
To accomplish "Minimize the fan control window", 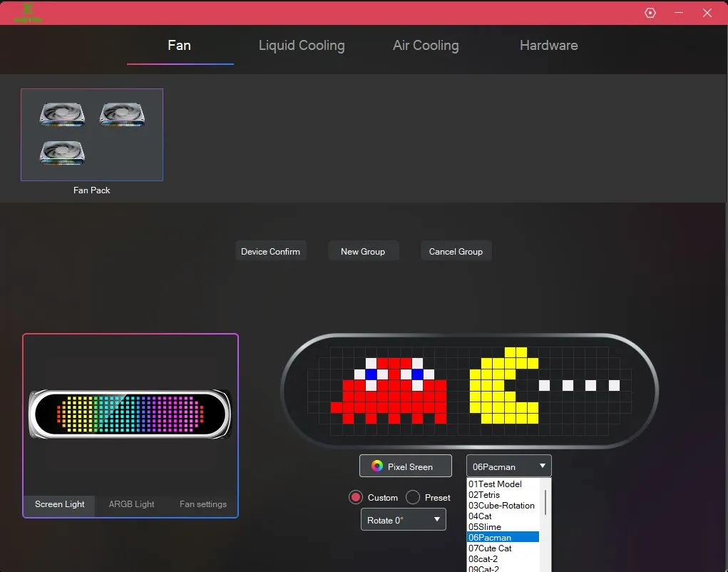I will 679,13.
